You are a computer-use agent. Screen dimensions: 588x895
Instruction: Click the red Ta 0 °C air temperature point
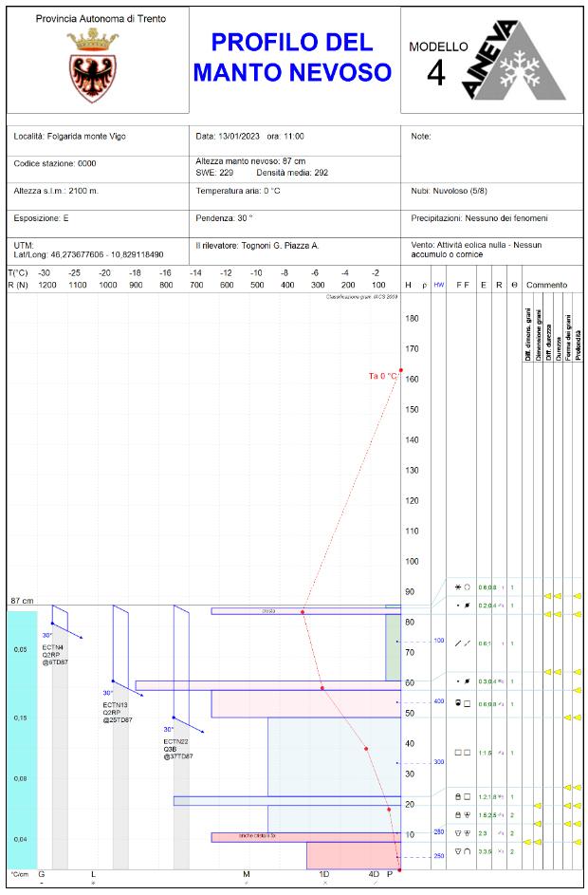401,370
